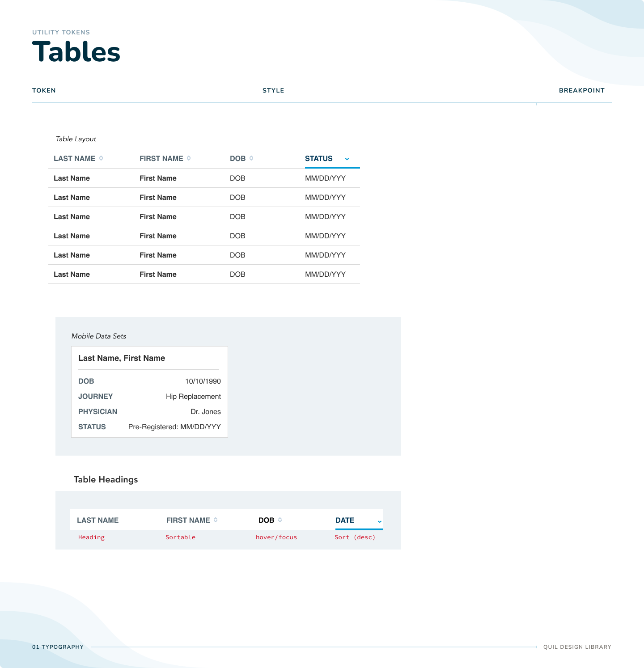Image resolution: width=644 pixels, height=668 pixels.
Task: Click the 01 TYPOGRAPHY footer label
Action: pos(58,647)
